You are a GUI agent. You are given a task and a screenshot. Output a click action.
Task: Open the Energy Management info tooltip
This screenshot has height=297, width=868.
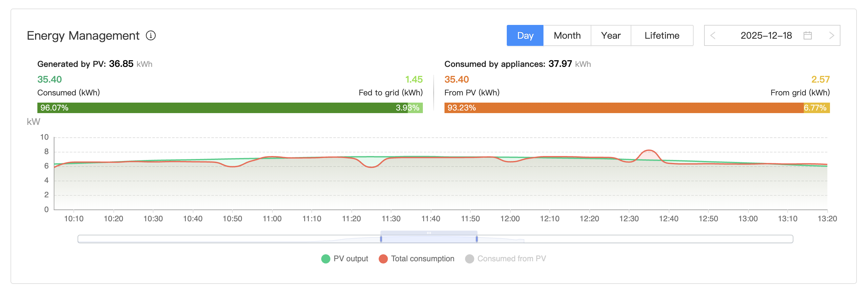pyautogui.click(x=152, y=35)
